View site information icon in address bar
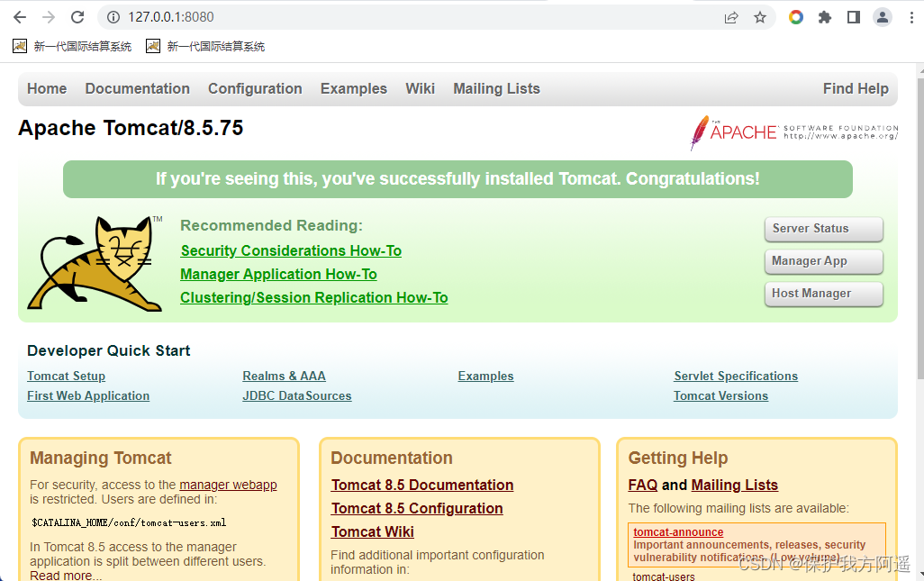 click(x=113, y=17)
